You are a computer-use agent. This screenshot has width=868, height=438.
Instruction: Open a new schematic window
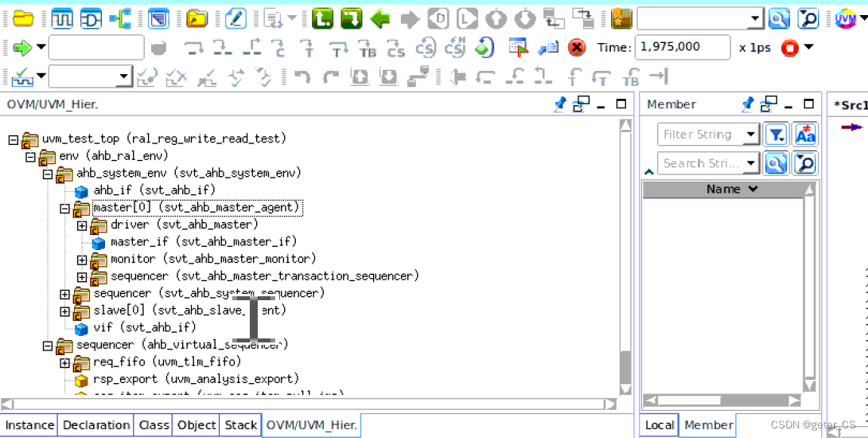pos(91,19)
